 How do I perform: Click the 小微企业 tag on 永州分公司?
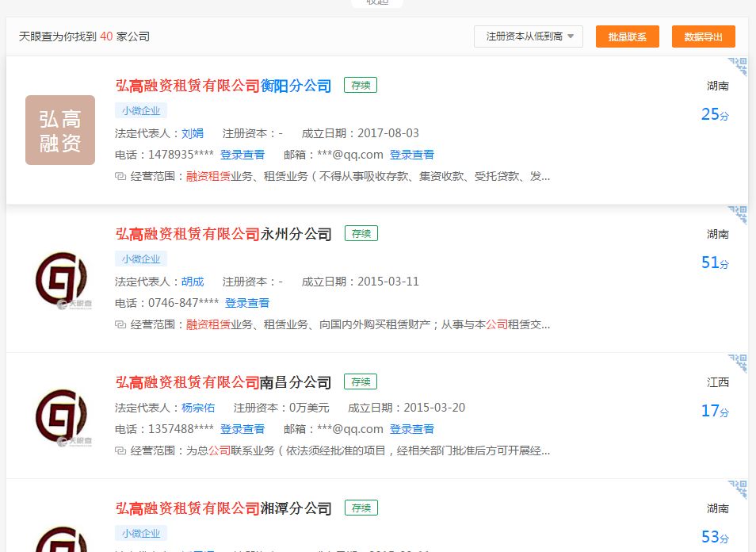click(141, 259)
